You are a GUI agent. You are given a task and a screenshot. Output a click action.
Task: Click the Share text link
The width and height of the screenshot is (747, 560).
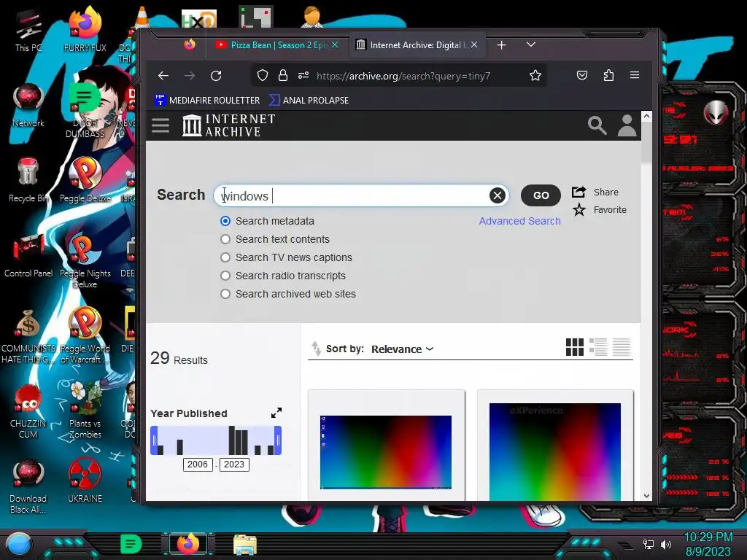606,192
